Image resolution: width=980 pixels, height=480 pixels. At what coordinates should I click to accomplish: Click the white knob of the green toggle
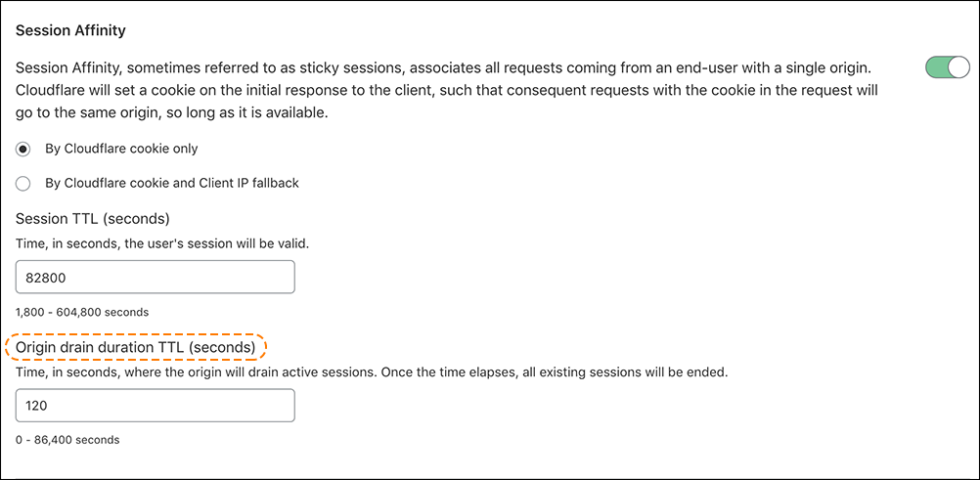[x=958, y=67]
